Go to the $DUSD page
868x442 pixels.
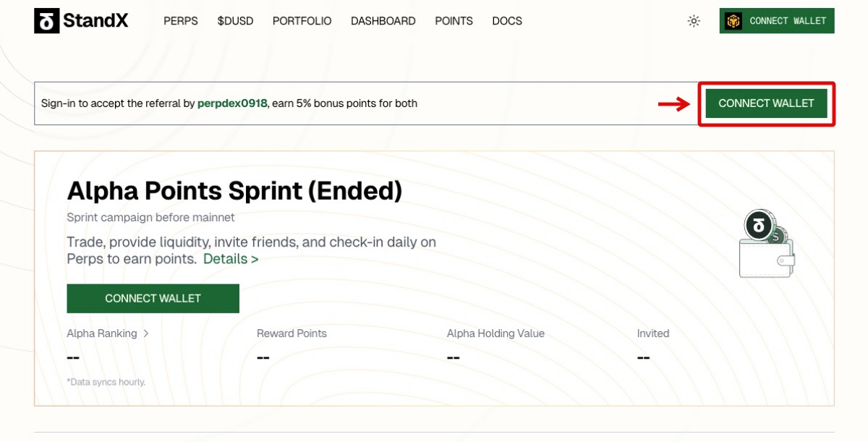coord(235,21)
